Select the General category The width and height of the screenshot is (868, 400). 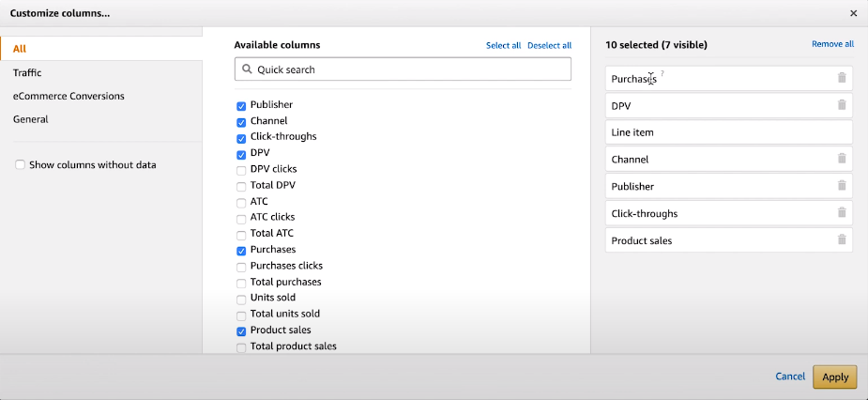pyautogui.click(x=31, y=119)
